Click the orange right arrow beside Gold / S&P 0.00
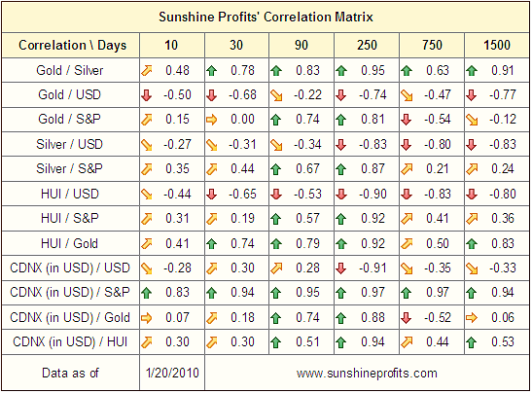Viewport: 532px width, 393px height. tap(211, 120)
